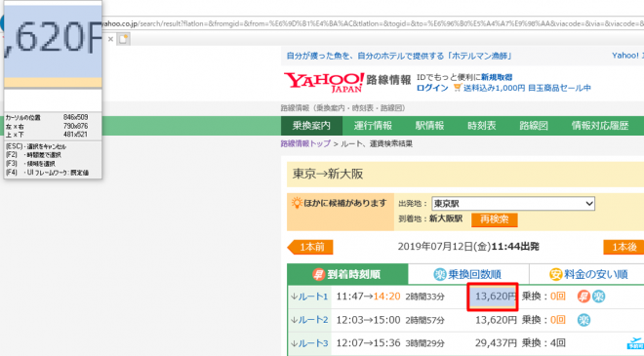Close the current browser tab
This screenshot has width=644, height=356.
(110, 39)
